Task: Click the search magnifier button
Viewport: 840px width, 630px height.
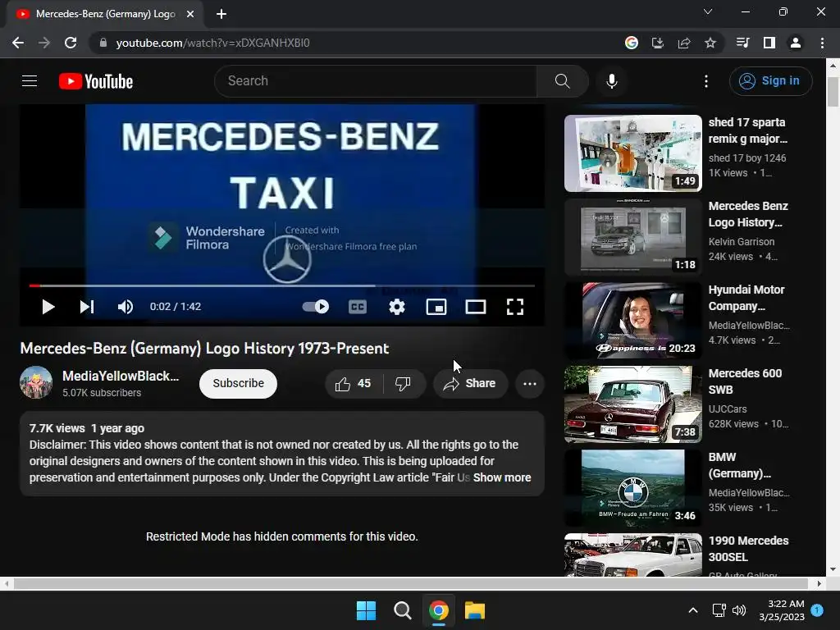Action: tap(563, 81)
